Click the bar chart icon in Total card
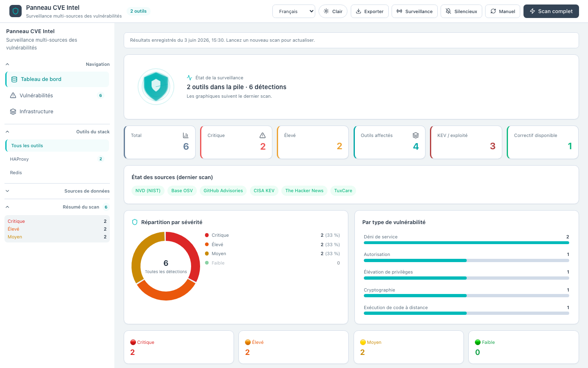The height and width of the screenshot is (368, 588). tap(186, 135)
